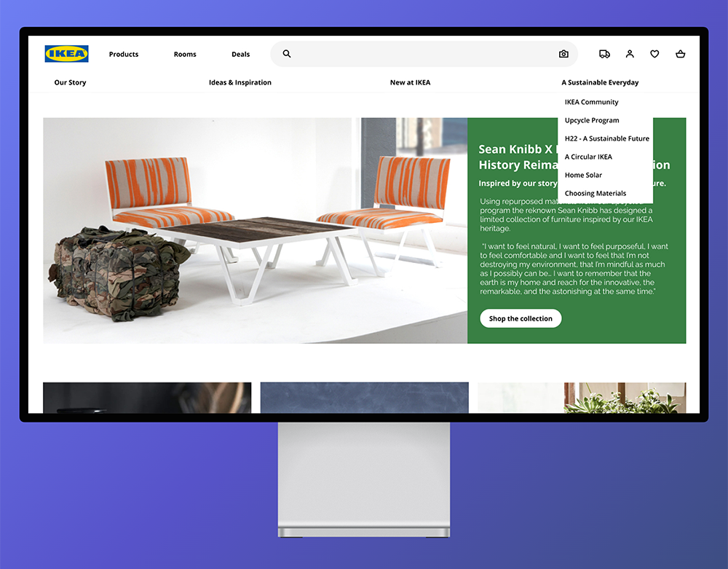The width and height of the screenshot is (728, 569).
Task: Choose H22 - A Sustainable Future
Action: tap(607, 138)
